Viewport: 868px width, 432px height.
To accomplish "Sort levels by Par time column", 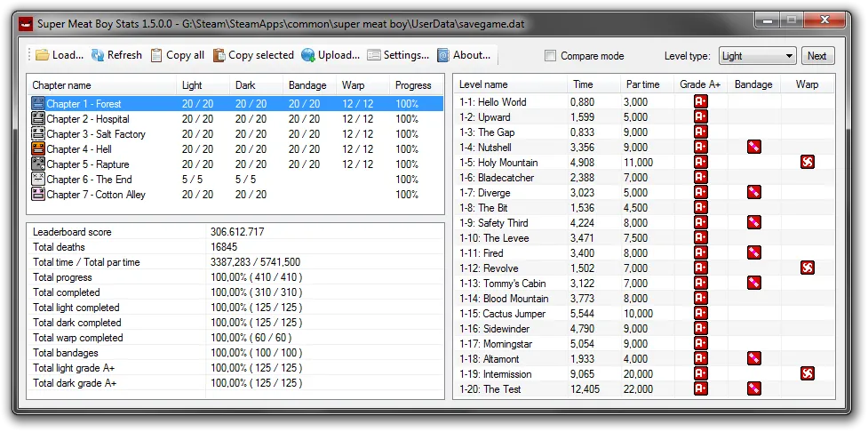I will coord(643,84).
